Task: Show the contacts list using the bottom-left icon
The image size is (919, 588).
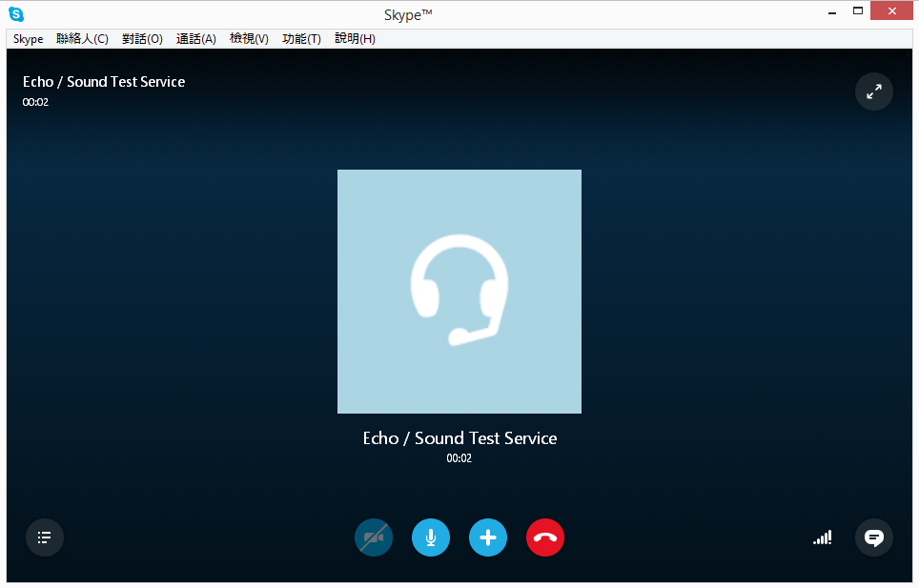Action: (x=45, y=537)
